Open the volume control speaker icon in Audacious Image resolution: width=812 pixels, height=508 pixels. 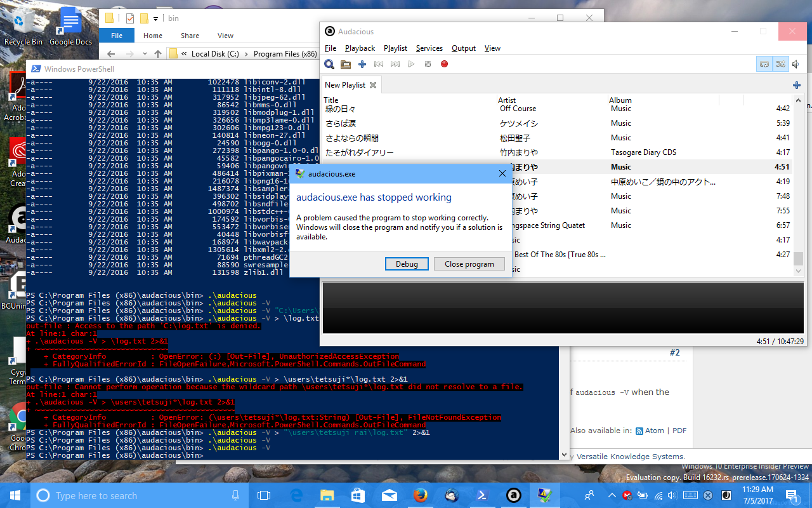click(x=796, y=64)
